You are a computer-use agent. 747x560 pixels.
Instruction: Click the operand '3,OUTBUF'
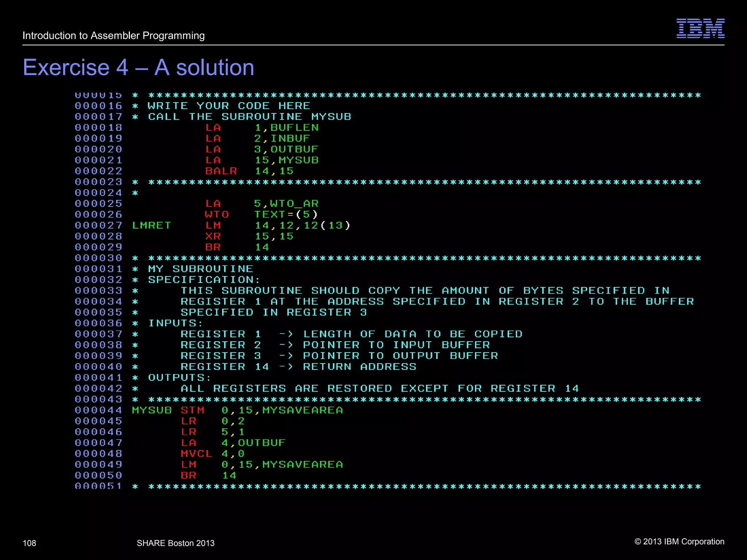(287, 149)
